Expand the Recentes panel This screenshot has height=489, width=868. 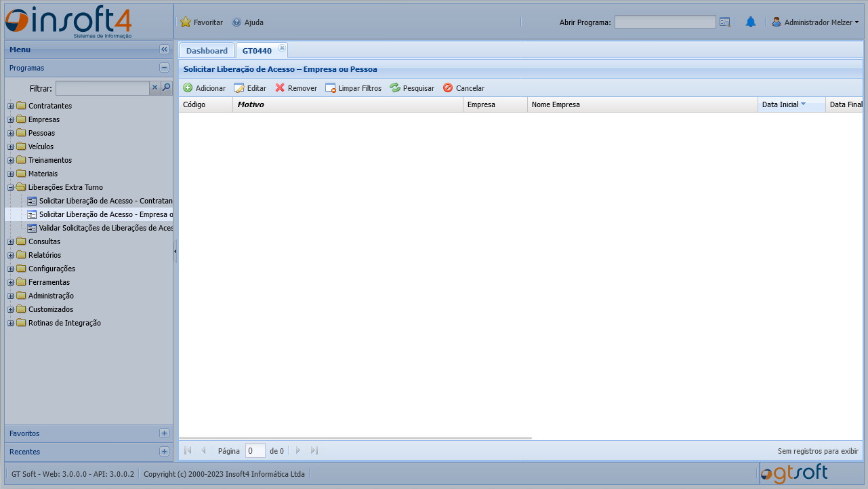pyautogui.click(x=164, y=452)
